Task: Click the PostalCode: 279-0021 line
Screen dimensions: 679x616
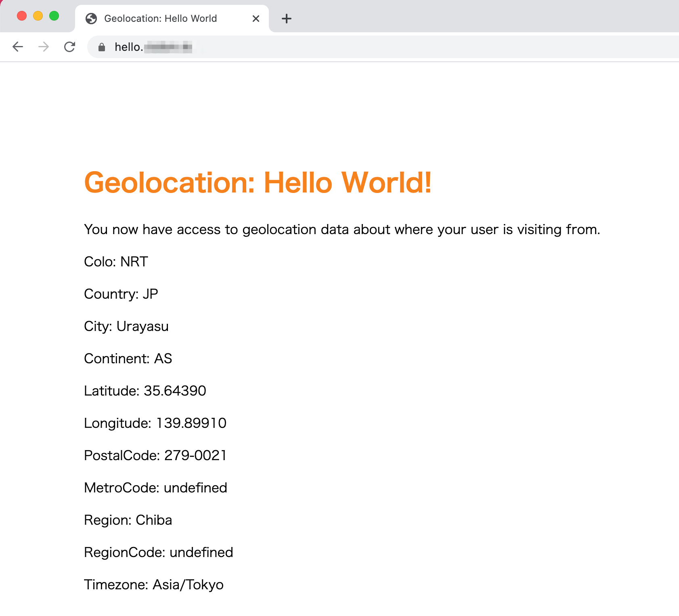Action: 155,455
